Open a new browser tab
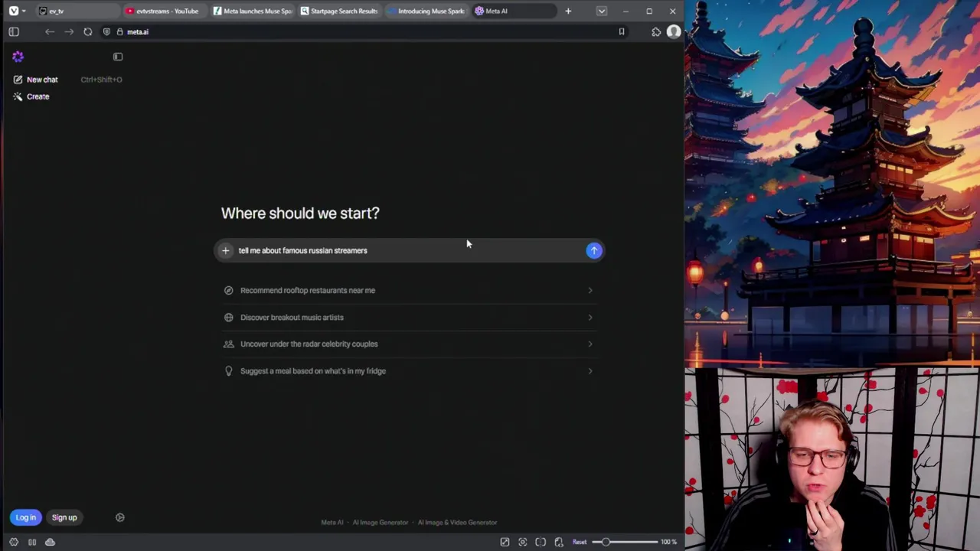Image resolution: width=980 pixels, height=551 pixels. point(568,11)
